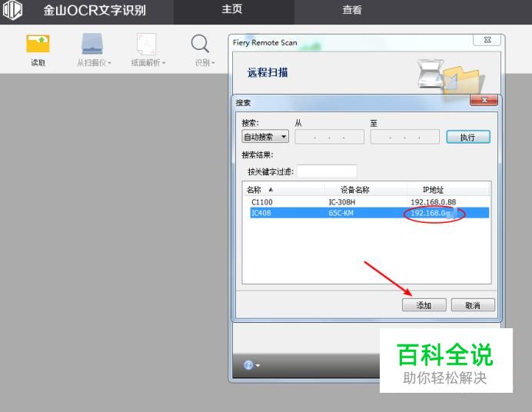
Task: Click the 读取 folder icon
Action: [38, 44]
